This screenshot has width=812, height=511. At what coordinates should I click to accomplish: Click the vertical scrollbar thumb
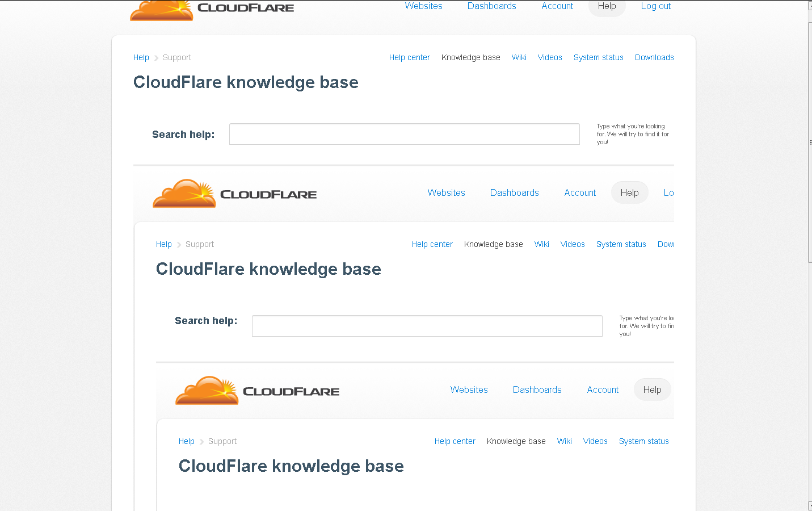pos(810,142)
